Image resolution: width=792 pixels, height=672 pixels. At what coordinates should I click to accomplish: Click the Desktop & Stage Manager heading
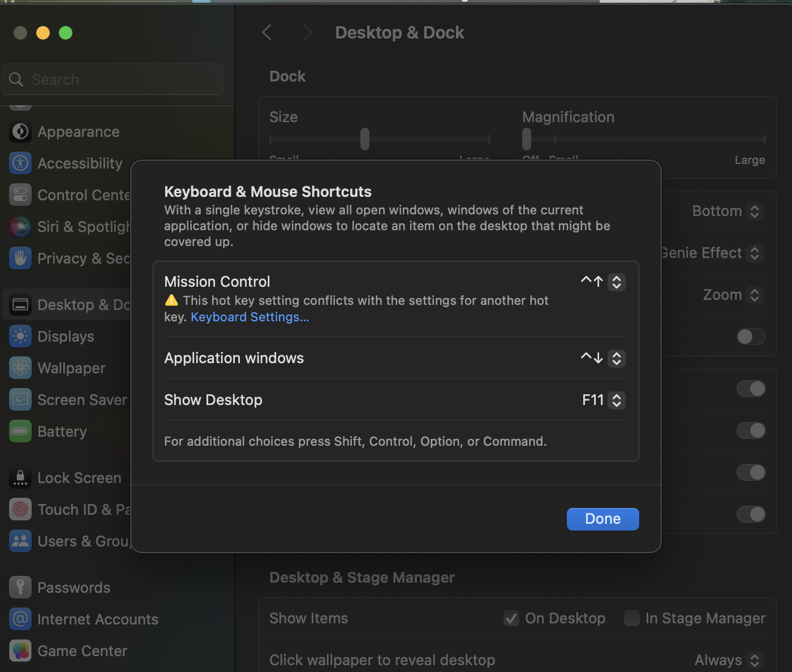(x=362, y=578)
